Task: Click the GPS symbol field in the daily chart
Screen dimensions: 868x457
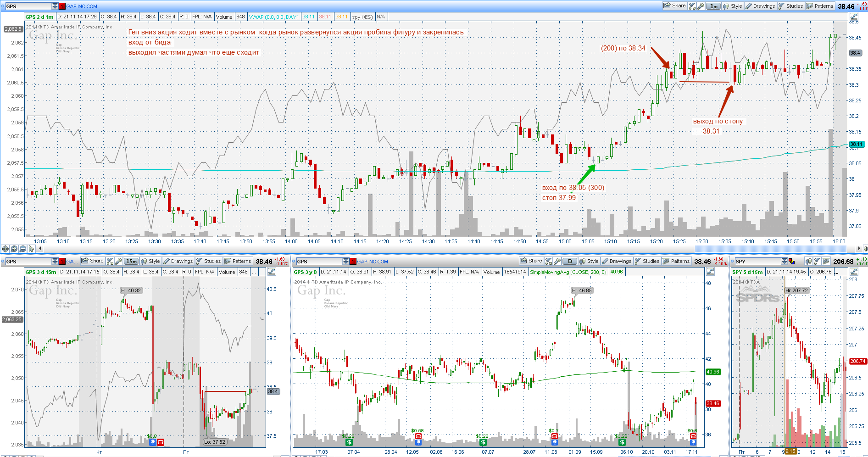Action: coord(319,261)
